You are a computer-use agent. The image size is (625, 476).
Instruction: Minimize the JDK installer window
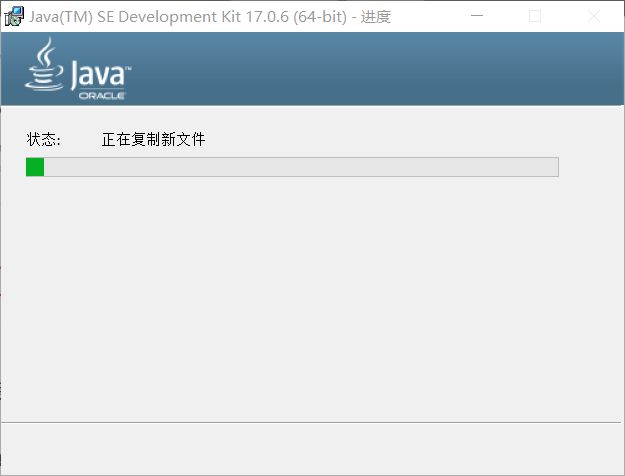tap(477, 16)
